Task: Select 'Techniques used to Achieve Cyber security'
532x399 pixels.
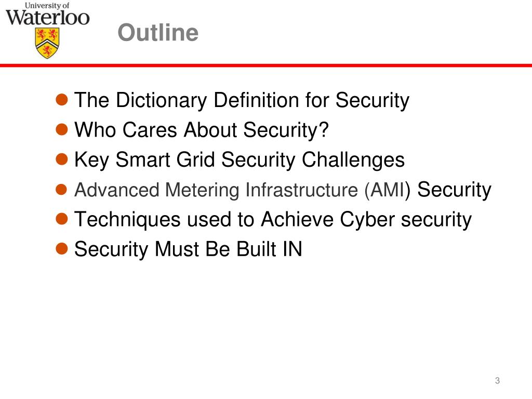Action: (x=273, y=220)
